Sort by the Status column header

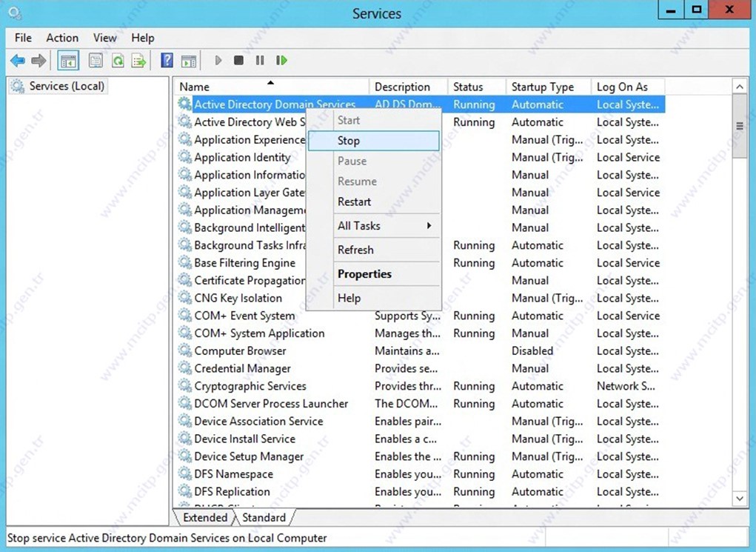[x=477, y=87]
